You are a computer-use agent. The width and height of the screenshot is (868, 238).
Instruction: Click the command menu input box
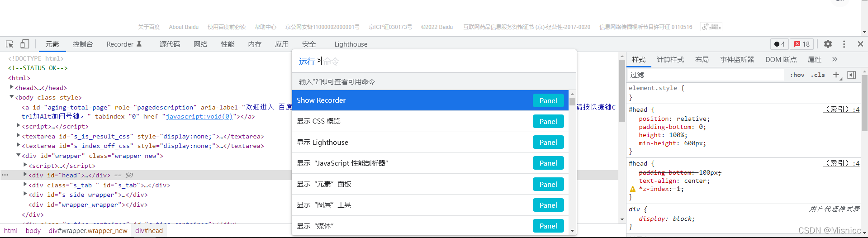point(434,61)
